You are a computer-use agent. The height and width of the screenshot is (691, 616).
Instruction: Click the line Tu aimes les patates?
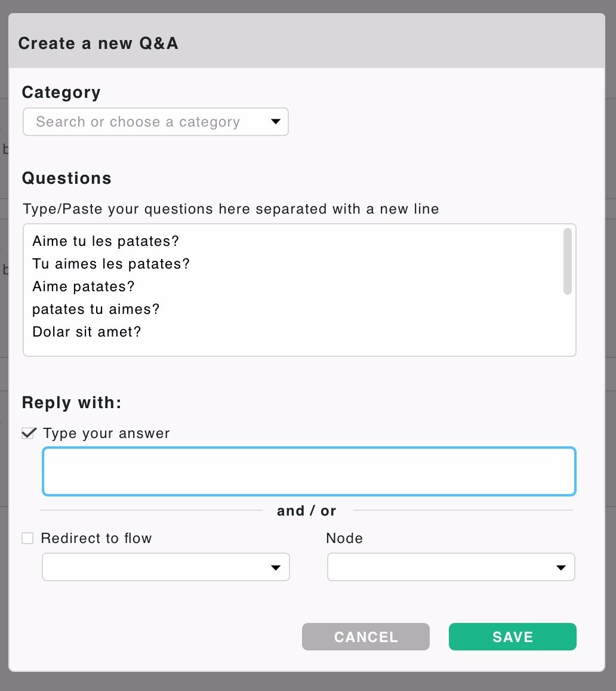coord(111,264)
